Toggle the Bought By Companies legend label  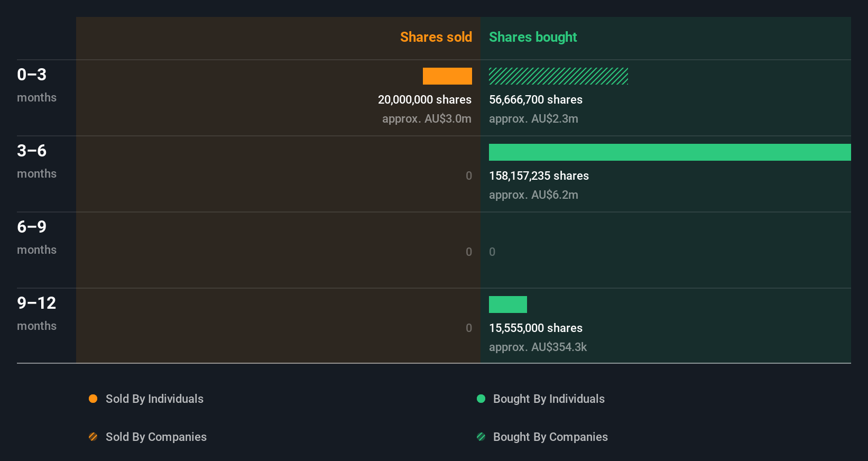click(550, 437)
